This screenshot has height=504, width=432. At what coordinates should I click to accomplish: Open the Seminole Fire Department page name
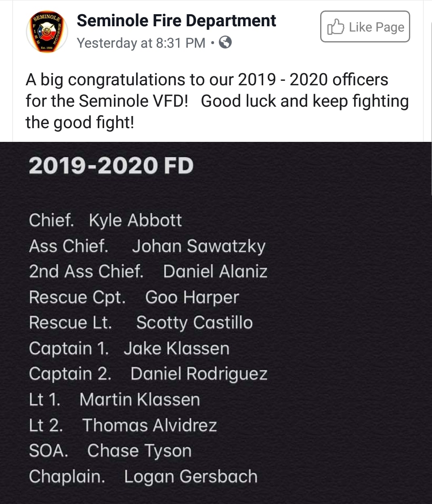click(176, 20)
